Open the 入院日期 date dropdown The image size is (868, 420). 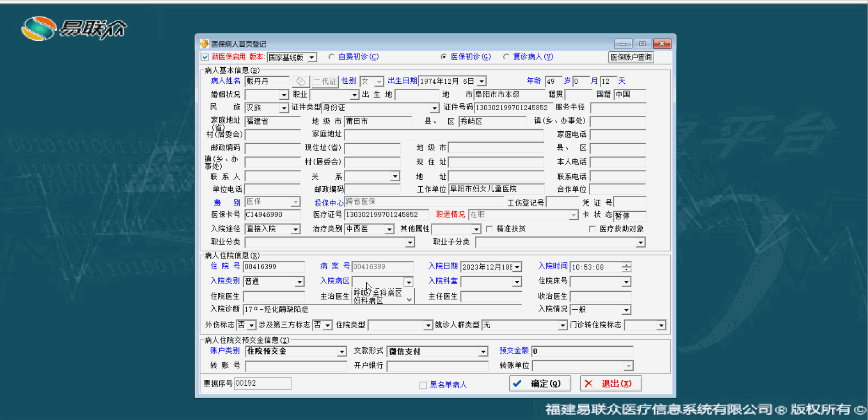[x=517, y=267]
